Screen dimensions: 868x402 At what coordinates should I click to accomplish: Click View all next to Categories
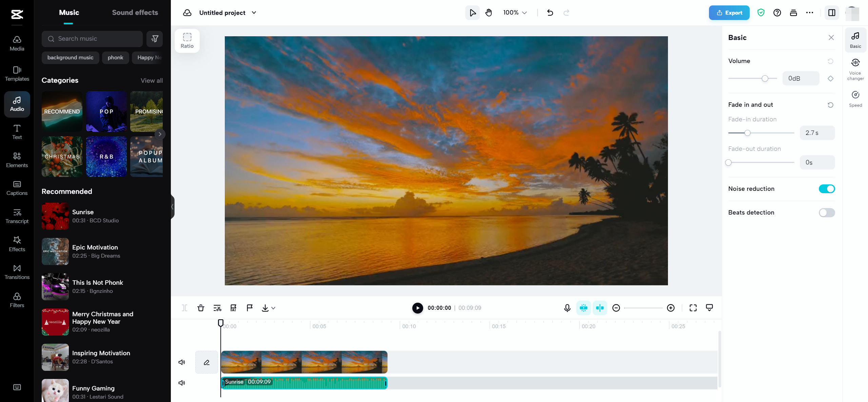[152, 80]
